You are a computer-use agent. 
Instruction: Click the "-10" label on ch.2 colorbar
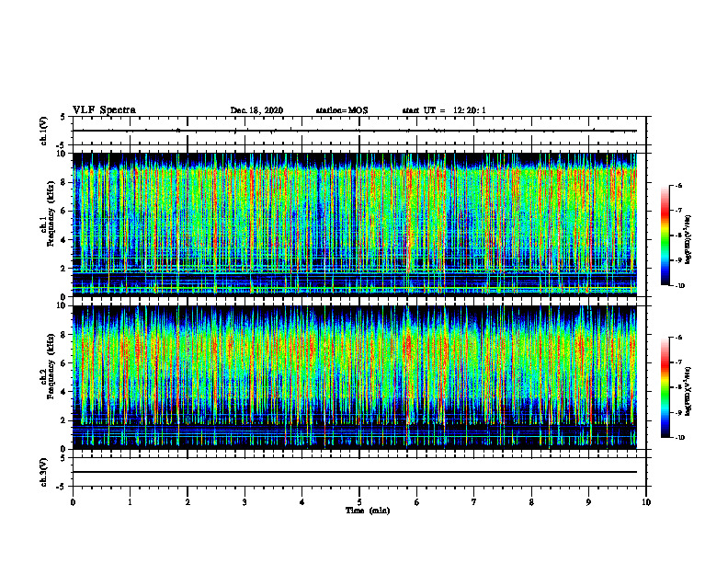680,438
